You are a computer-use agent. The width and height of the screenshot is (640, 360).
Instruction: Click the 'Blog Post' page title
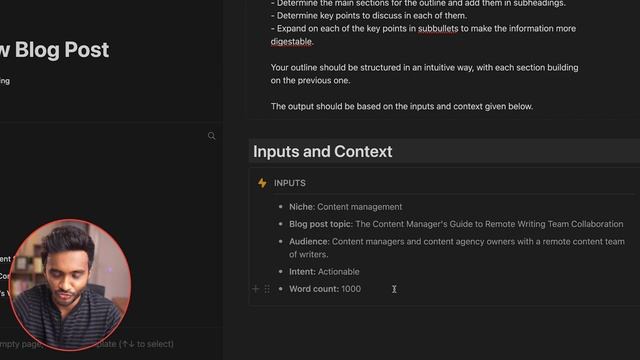click(x=54, y=50)
